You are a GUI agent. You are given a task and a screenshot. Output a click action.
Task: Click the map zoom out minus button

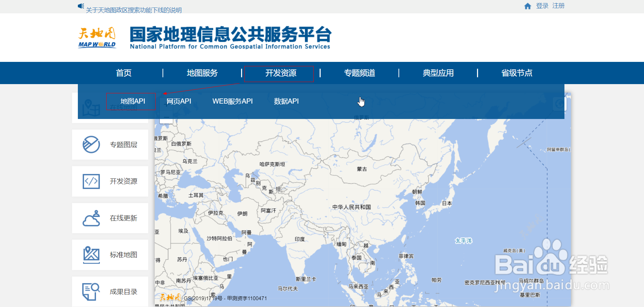coord(166,117)
